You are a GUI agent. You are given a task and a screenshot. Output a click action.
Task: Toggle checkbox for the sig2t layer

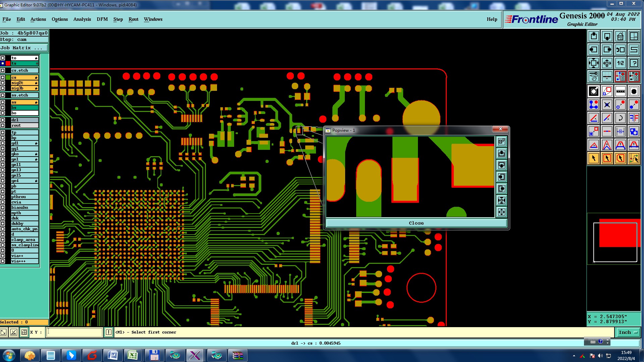[3, 83]
